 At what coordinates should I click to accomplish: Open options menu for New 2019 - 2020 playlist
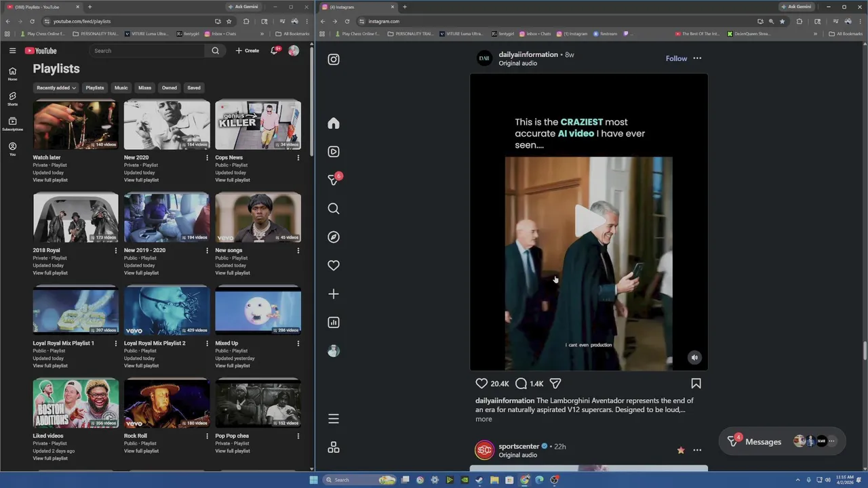click(x=207, y=251)
